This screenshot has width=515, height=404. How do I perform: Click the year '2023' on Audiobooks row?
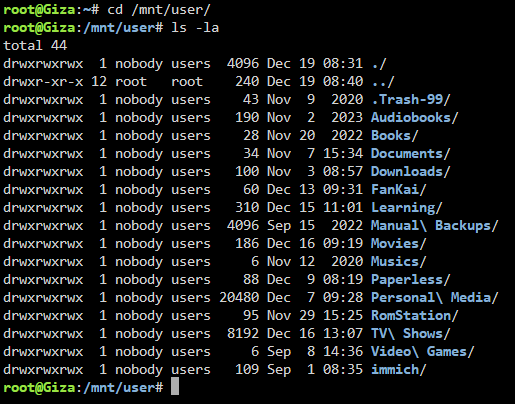[x=347, y=118]
